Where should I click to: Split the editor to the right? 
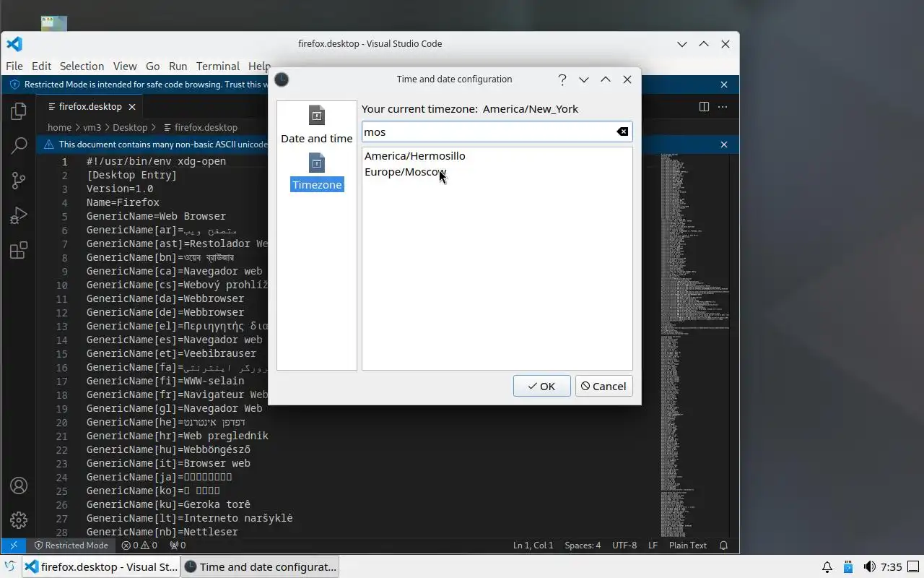(704, 107)
